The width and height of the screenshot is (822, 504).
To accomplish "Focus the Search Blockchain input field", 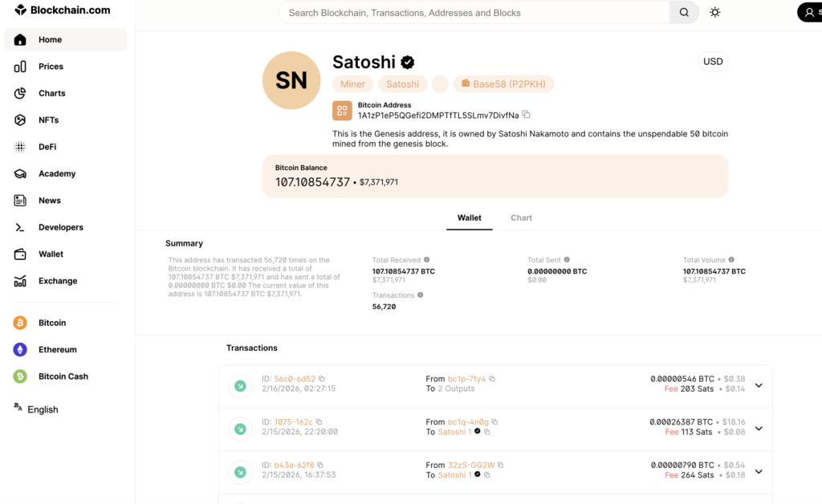I will [474, 13].
